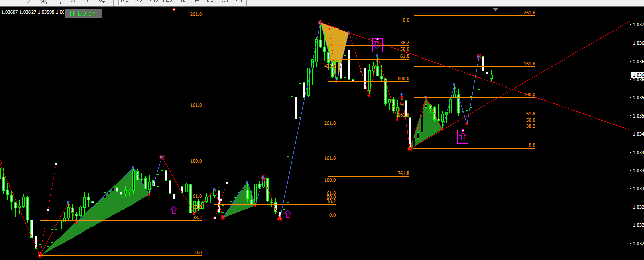Click the rightmost Fibonacci "0.0" label
Image resolution: width=644 pixels, height=260 pixels.
[x=532, y=146]
